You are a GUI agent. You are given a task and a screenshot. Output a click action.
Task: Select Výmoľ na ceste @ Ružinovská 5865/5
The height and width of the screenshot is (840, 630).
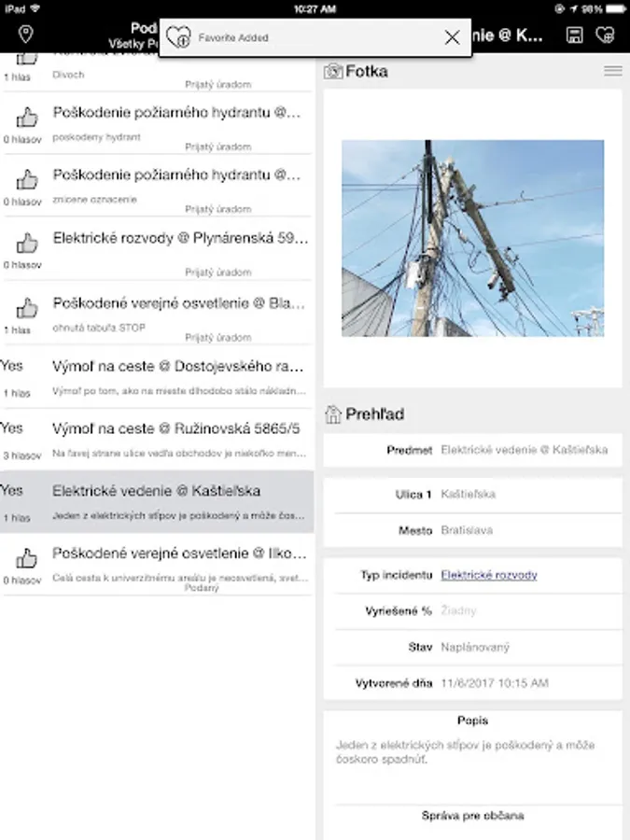click(176, 428)
